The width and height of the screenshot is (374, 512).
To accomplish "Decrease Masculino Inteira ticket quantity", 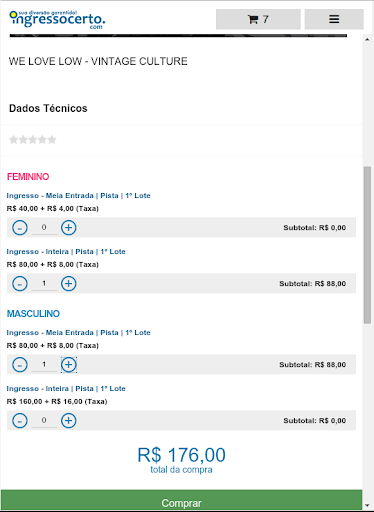I will 20,421.
